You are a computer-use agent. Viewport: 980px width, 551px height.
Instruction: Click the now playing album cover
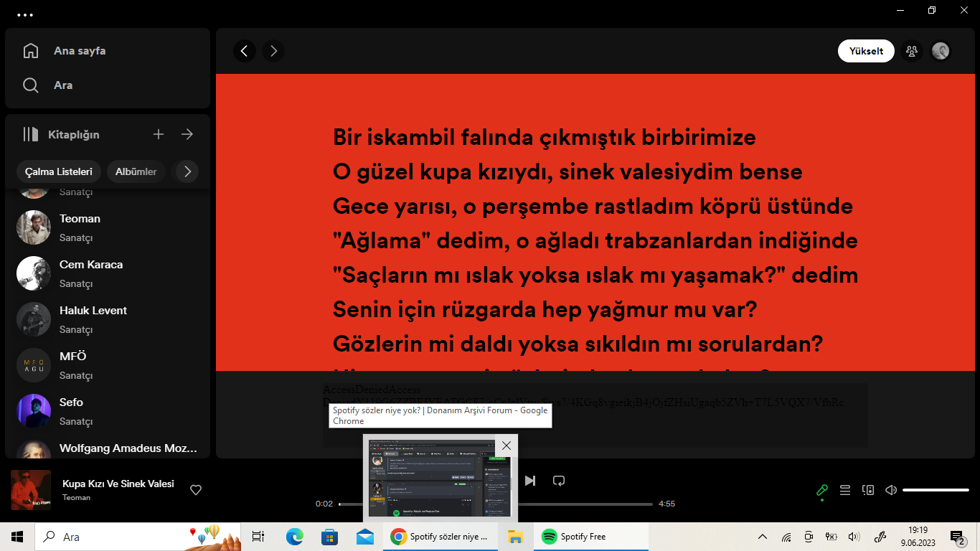(x=31, y=490)
